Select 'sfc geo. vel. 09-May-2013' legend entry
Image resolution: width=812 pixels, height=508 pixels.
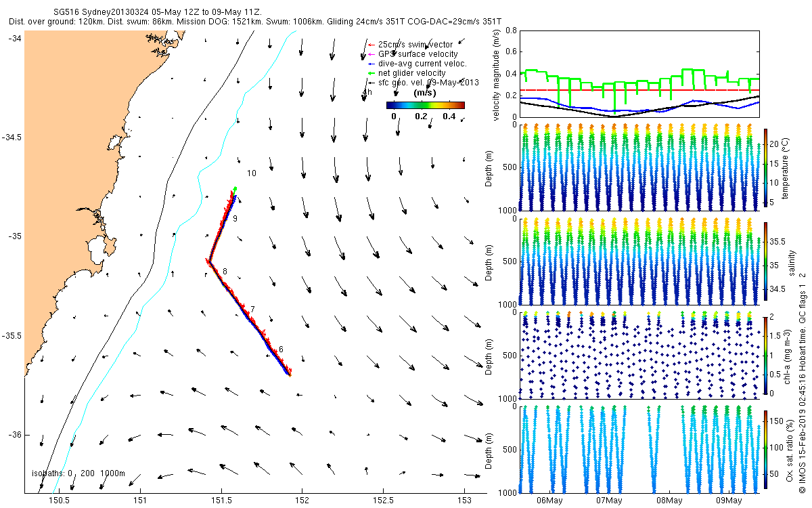point(428,83)
